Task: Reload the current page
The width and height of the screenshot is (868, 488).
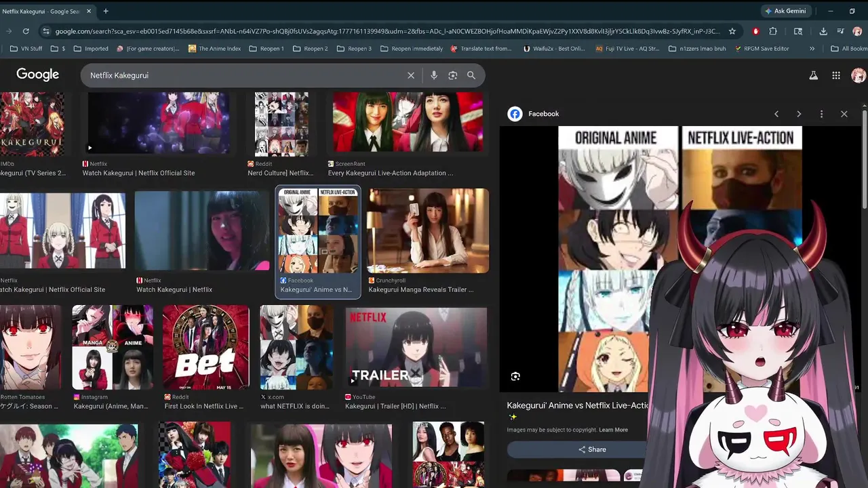Action: click(x=26, y=31)
